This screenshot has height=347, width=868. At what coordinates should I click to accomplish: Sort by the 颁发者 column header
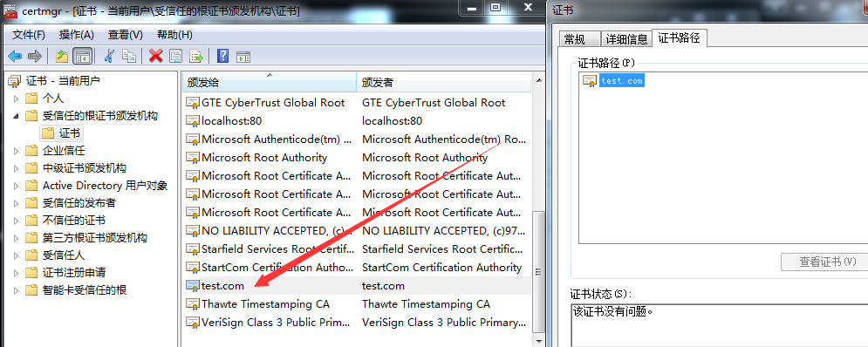point(443,83)
